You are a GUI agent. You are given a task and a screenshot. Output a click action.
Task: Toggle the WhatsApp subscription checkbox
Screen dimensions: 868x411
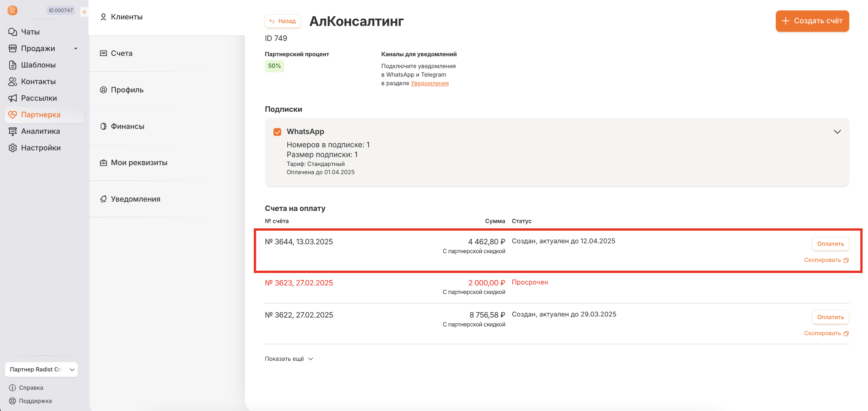pos(277,132)
